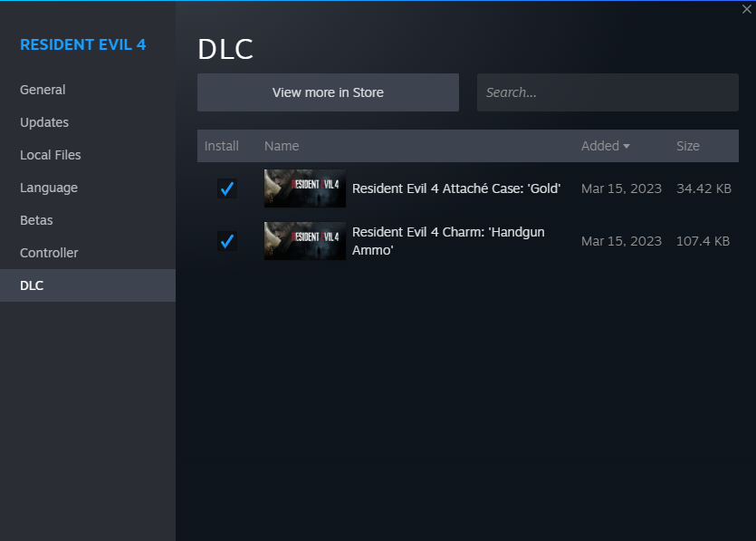Image resolution: width=756 pixels, height=541 pixels.
Task: Select the DLC sidebar item
Action: point(32,285)
